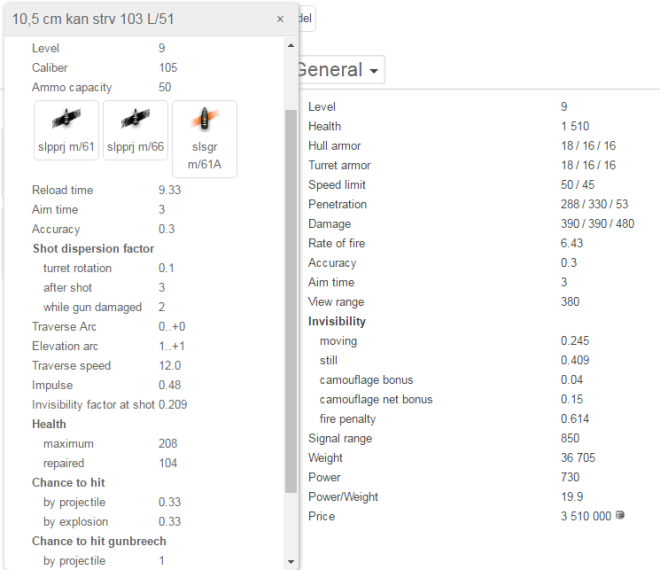Viewport: 660px width, 570px height.
Task: Click the Chance to hit heading
Action: tap(69, 483)
